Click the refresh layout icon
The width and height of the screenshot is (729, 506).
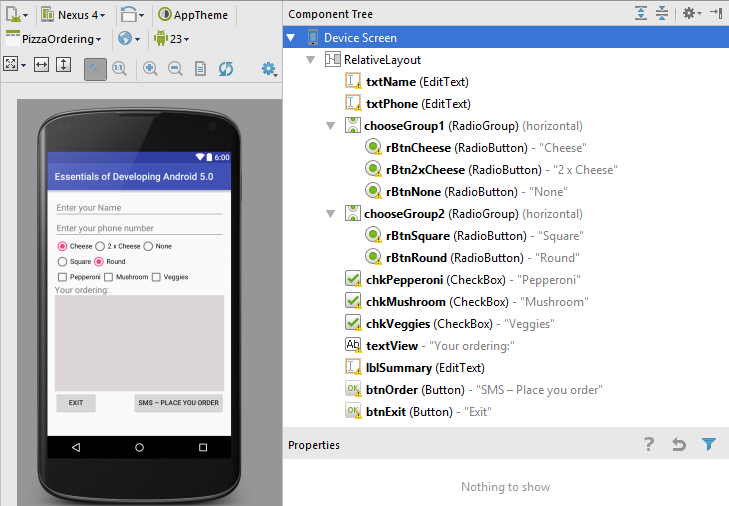pos(226,69)
